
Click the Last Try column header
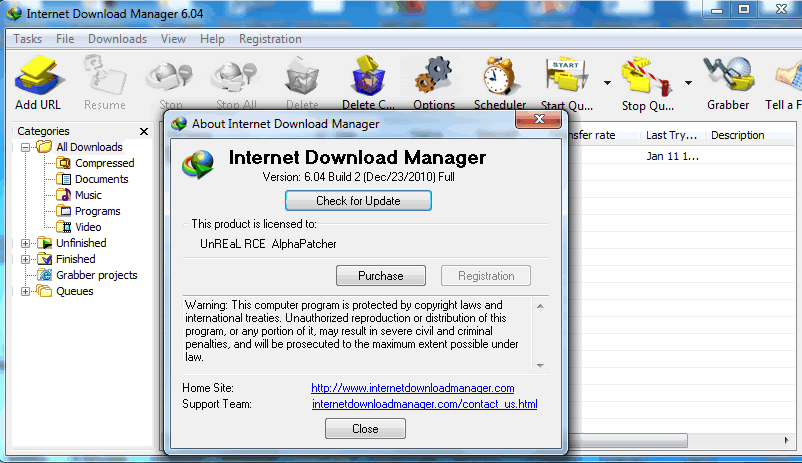coord(672,135)
